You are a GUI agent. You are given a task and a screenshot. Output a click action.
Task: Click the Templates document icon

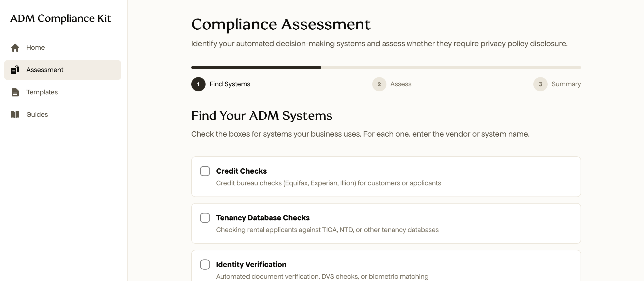click(x=15, y=92)
